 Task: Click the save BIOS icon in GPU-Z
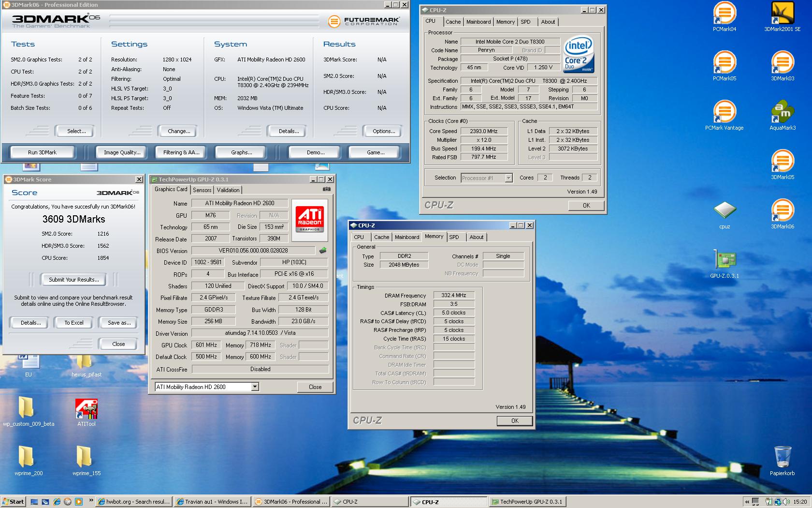tap(323, 250)
